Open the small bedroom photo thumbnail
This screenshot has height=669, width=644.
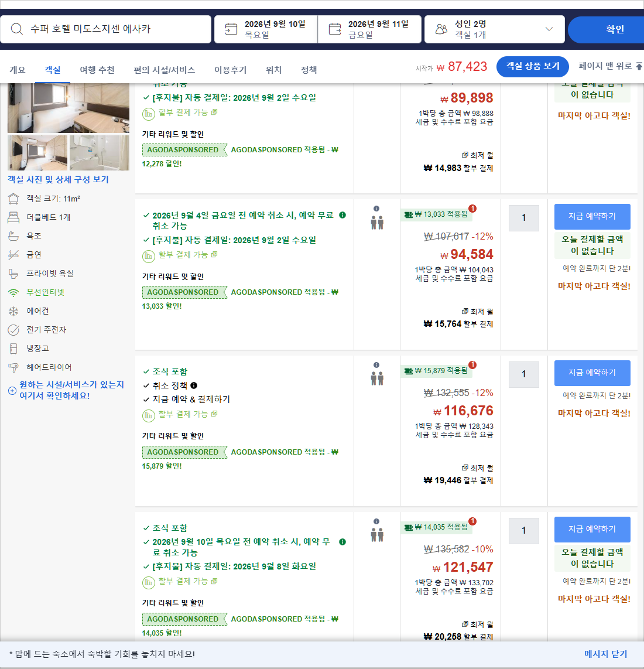[x=37, y=153]
